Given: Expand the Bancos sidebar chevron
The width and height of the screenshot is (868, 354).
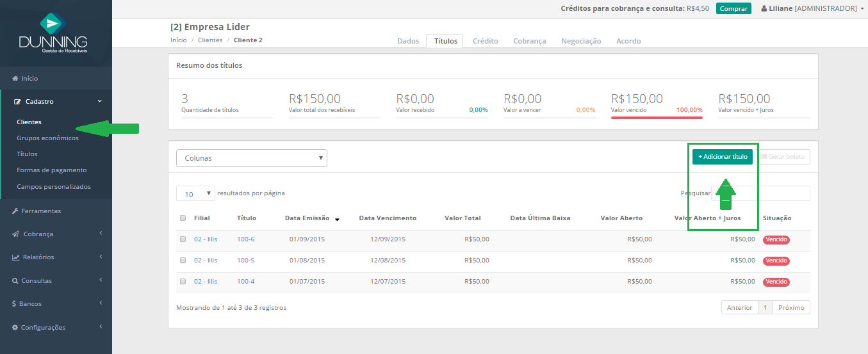Looking at the screenshot, I should tap(101, 303).
